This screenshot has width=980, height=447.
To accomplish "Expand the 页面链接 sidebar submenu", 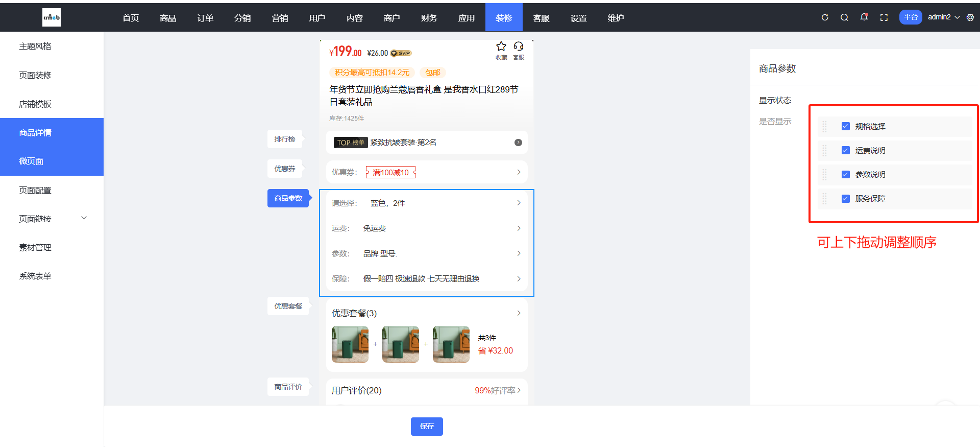I will 84,218.
